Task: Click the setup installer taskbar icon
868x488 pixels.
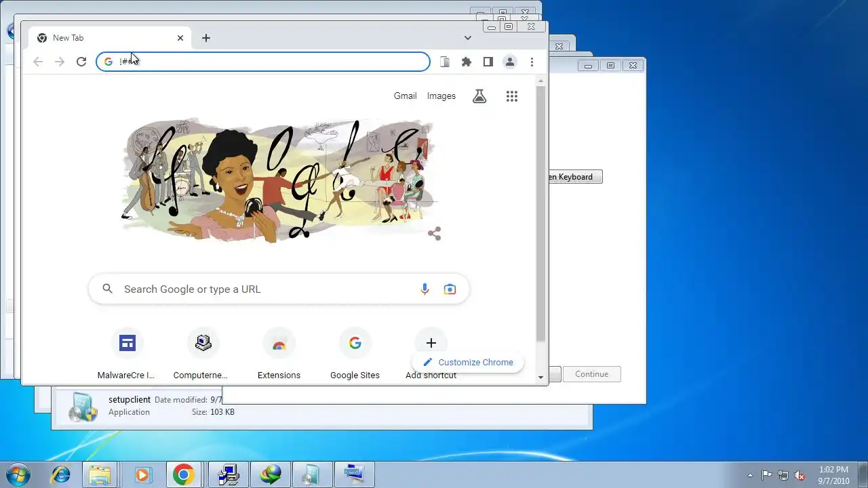Action: [x=312, y=474]
